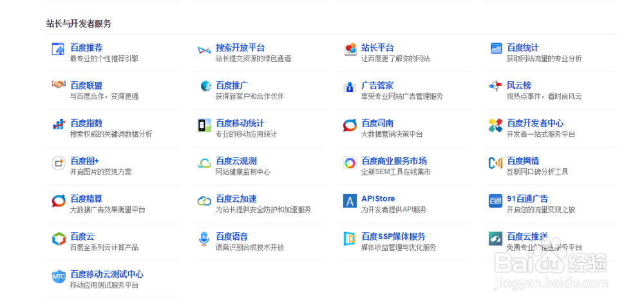Click the 百度联盟 handshake icon

(x=59, y=84)
